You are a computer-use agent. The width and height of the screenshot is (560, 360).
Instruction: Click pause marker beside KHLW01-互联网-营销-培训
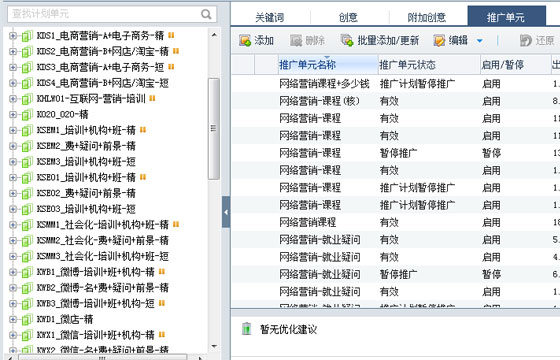(152, 98)
